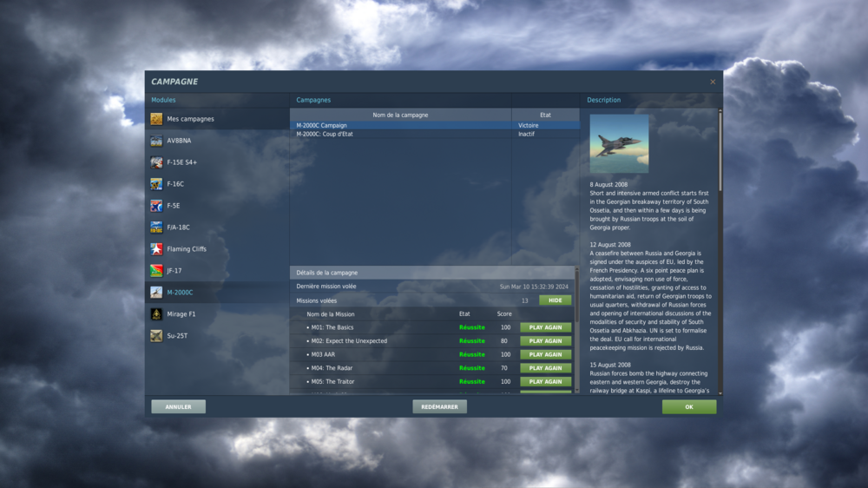This screenshot has height=488, width=868.
Task: Select the F-15E S4+ module icon
Action: pyautogui.click(x=156, y=162)
